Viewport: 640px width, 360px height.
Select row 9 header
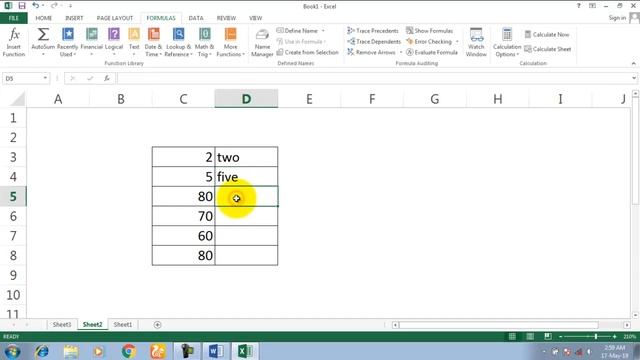(x=13, y=275)
